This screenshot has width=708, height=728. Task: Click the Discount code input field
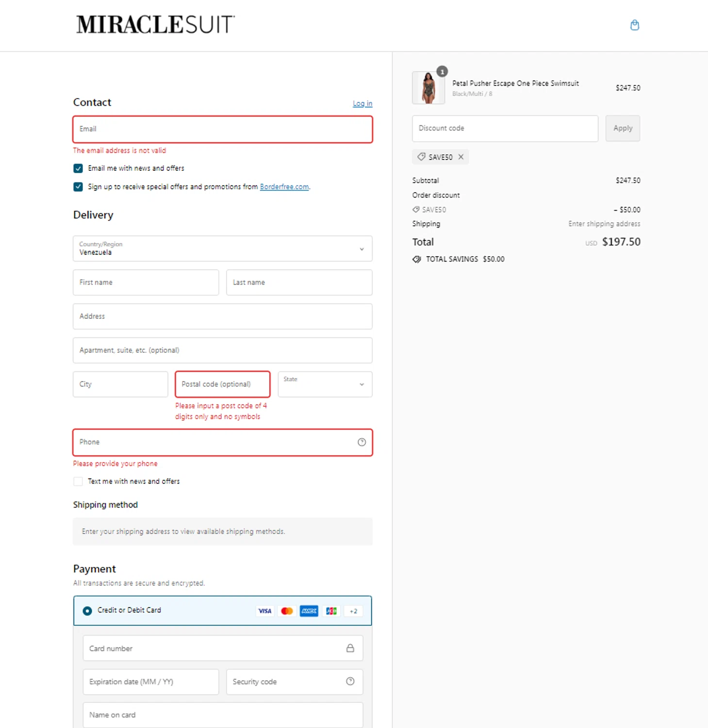tap(505, 129)
